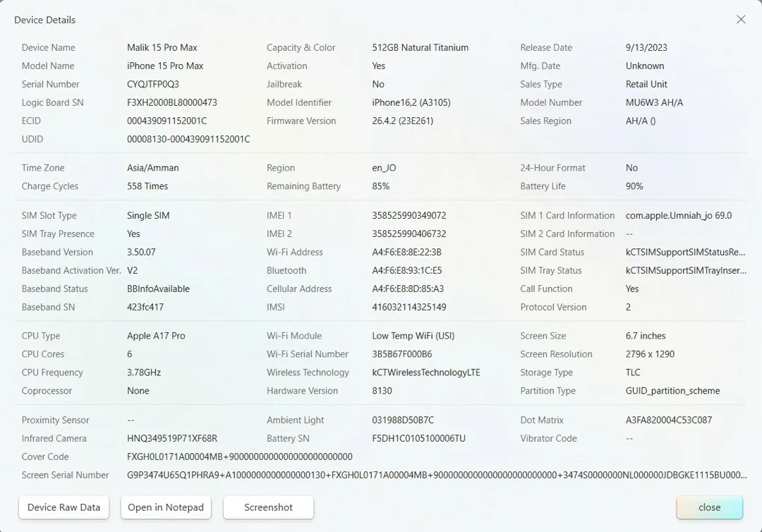The image size is (762, 532).
Task: Select sales region value AH/A ()
Action: click(641, 121)
